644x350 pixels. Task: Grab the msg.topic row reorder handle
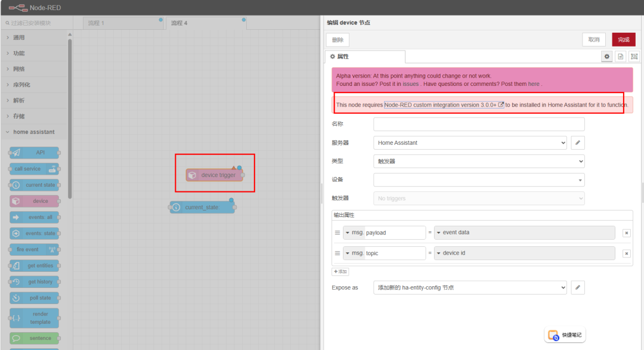coord(337,253)
